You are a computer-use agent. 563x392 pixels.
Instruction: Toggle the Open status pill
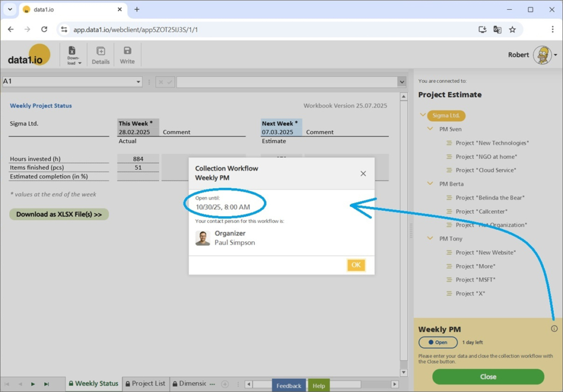coord(438,342)
